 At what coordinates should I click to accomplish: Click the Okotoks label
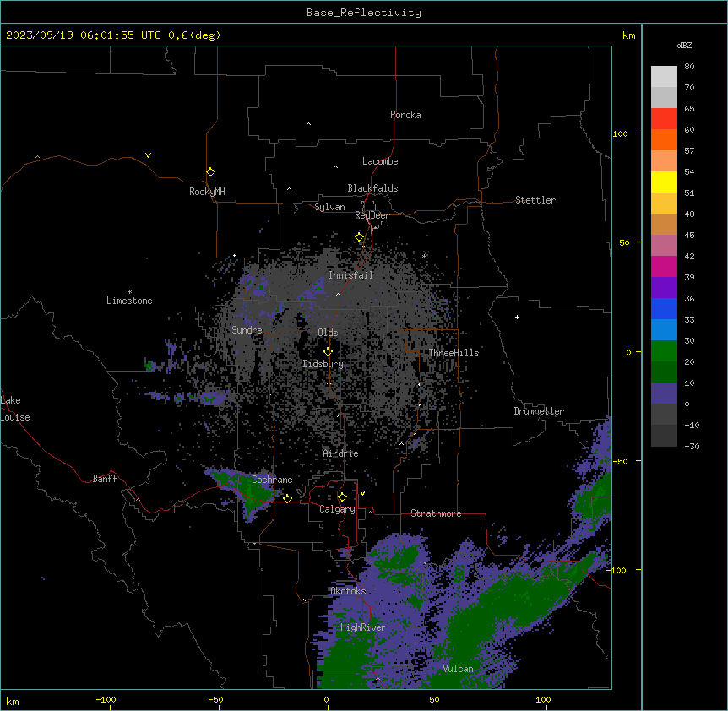tap(348, 591)
